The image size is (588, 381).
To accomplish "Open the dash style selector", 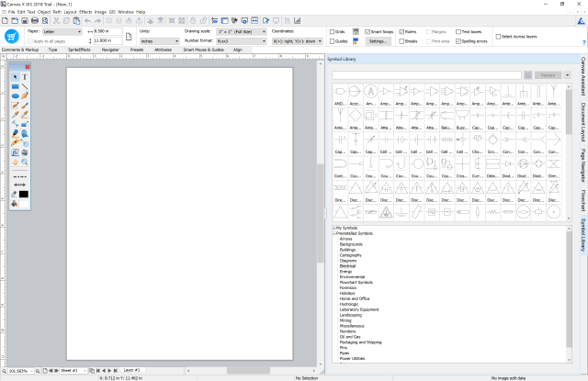I will click(20, 176).
